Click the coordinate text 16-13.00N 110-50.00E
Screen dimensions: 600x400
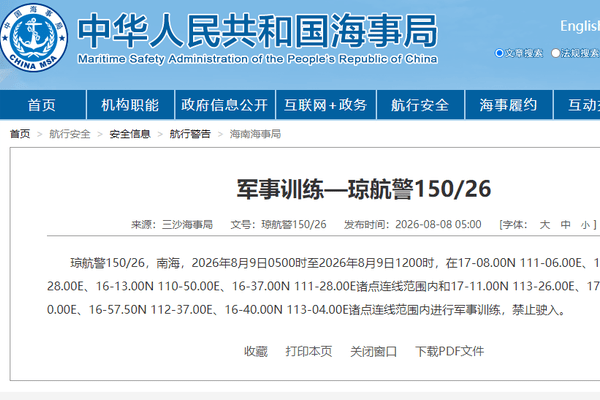tap(158, 286)
